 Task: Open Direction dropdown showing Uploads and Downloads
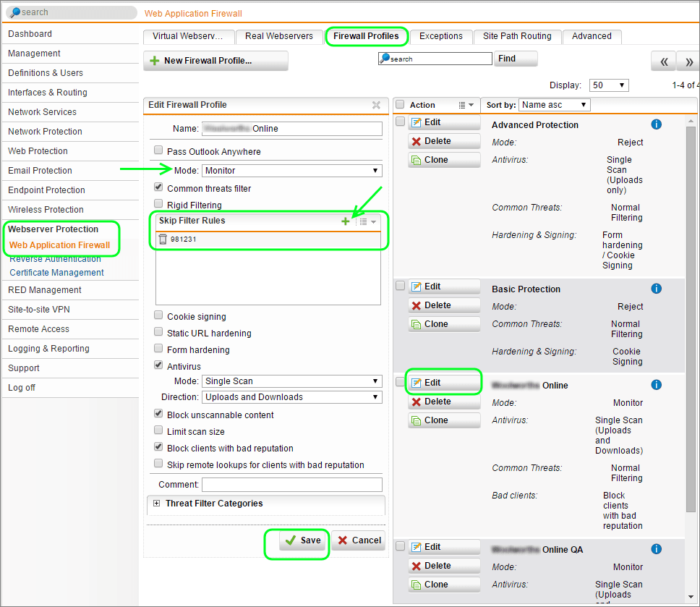[292, 397]
